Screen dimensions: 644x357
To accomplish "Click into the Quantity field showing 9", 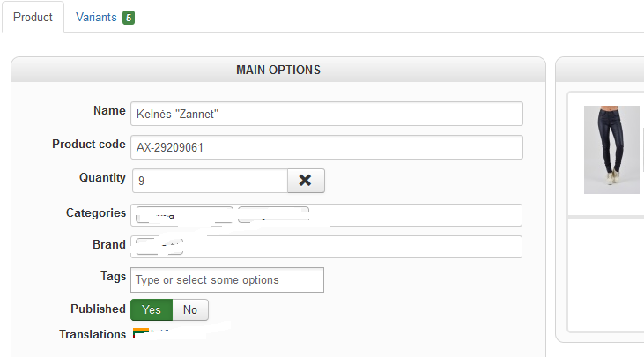I will point(210,181).
